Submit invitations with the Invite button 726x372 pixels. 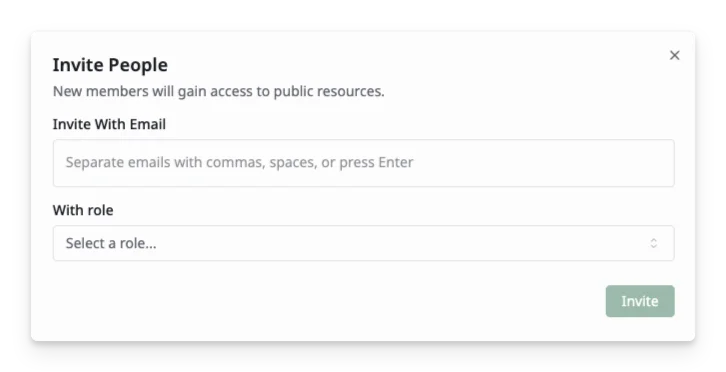pyautogui.click(x=640, y=301)
